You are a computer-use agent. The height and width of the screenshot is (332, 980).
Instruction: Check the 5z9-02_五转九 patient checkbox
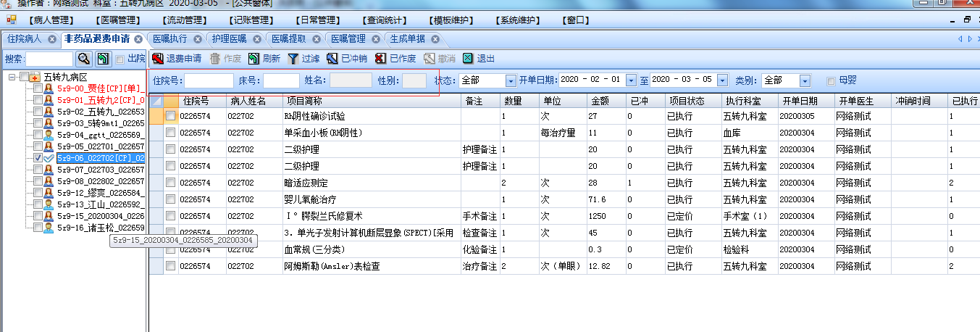tap(38, 112)
